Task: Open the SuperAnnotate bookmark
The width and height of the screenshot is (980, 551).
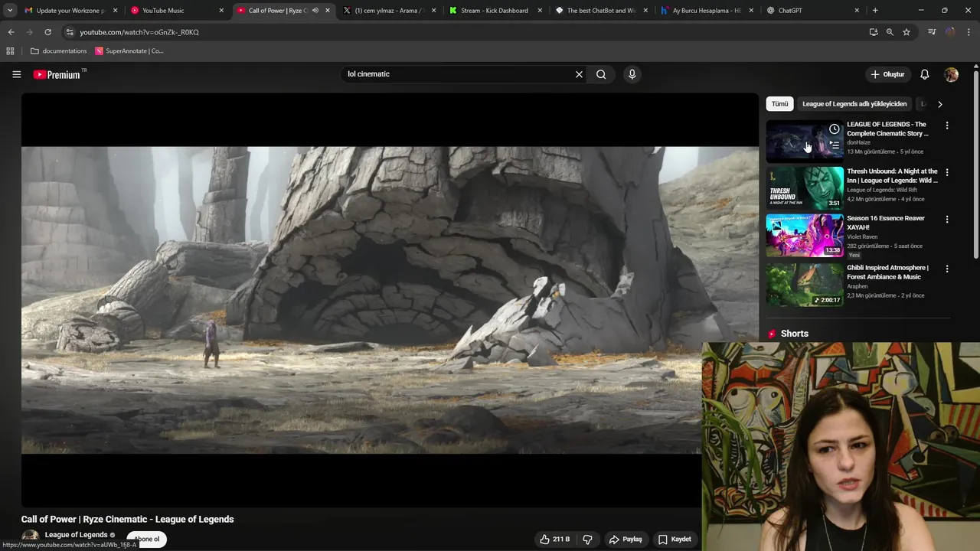Action: pyautogui.click(x=129, y=51)
